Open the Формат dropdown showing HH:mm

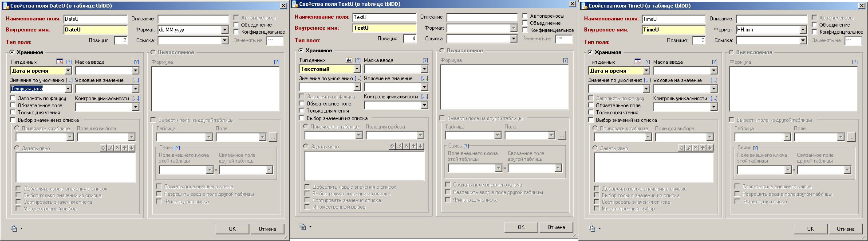coord(803,30)
